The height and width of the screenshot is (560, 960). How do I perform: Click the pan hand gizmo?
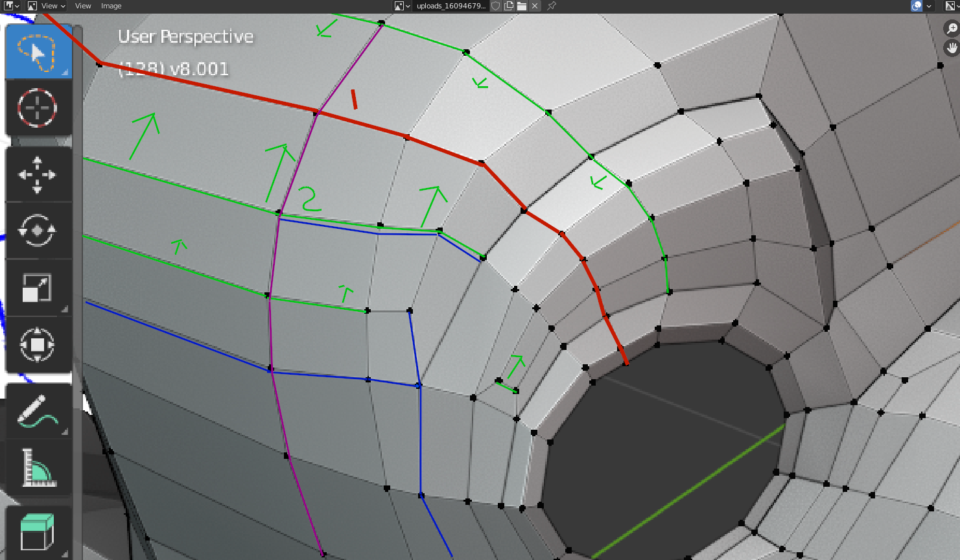[952, 47]
